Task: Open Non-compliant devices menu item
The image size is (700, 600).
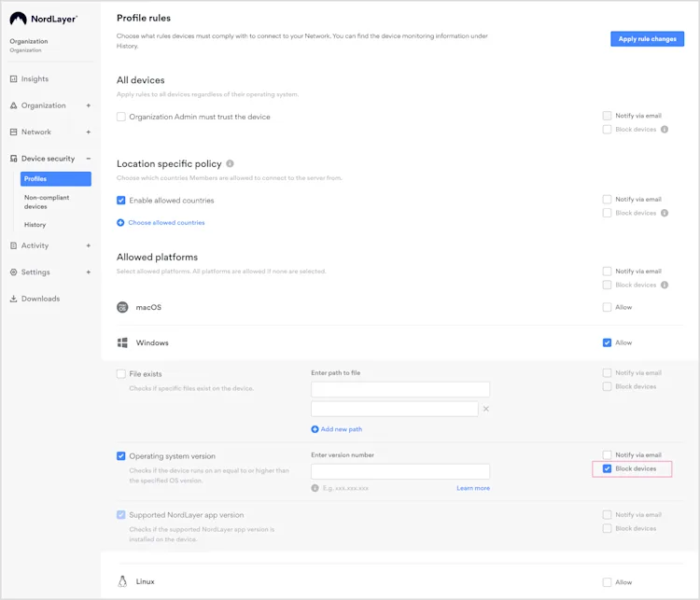Action: (47, 202)
